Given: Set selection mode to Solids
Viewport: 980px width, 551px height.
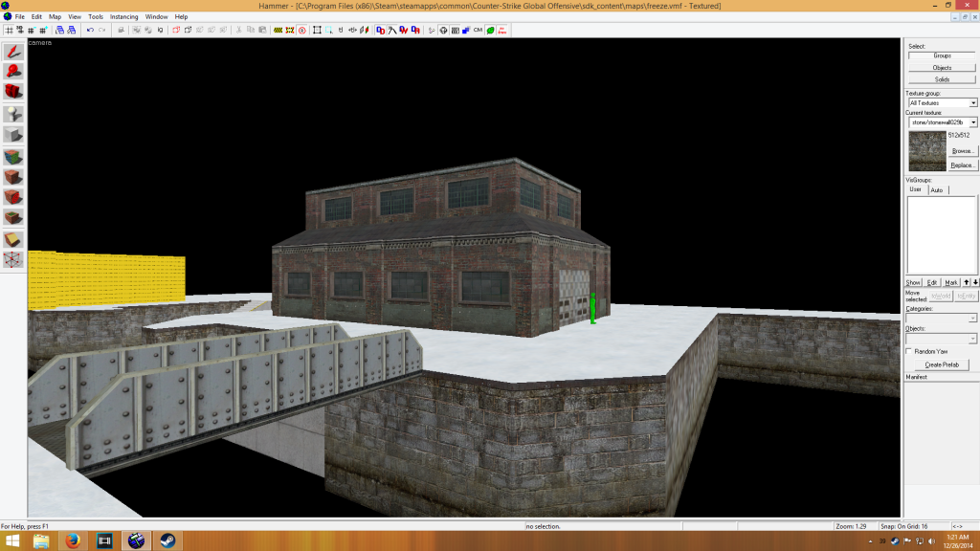Looking at the screenshot, I should pyautogui.click(x=942, y=79).
